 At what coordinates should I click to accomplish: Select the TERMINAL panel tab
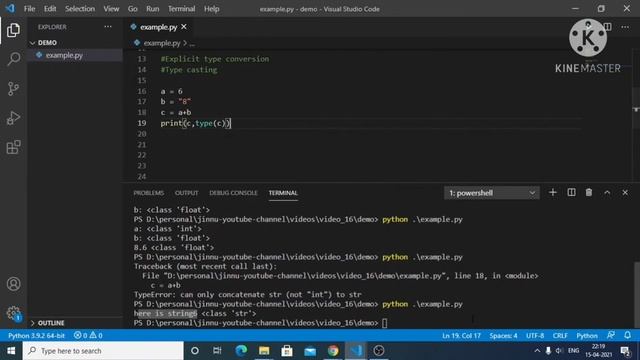click(x=283, y=193)
